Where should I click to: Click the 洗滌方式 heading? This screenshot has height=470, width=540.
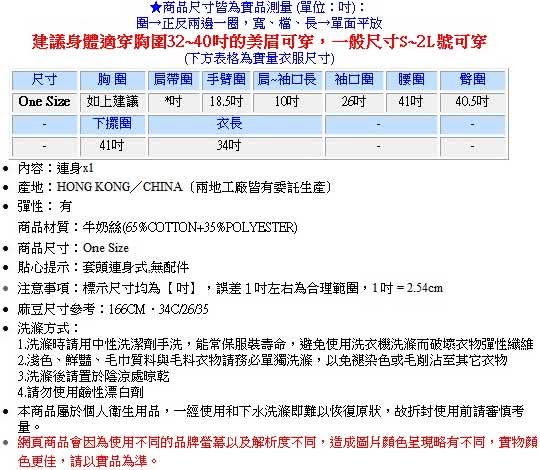(48, 328)
